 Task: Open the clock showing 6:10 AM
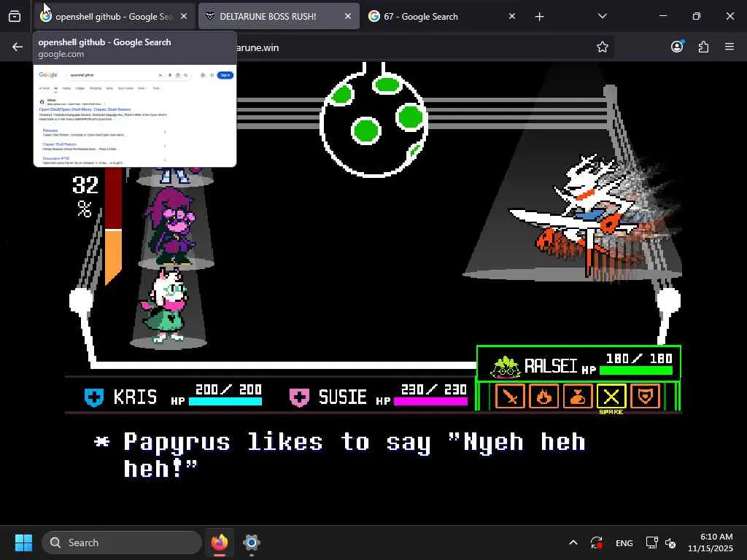710,542
